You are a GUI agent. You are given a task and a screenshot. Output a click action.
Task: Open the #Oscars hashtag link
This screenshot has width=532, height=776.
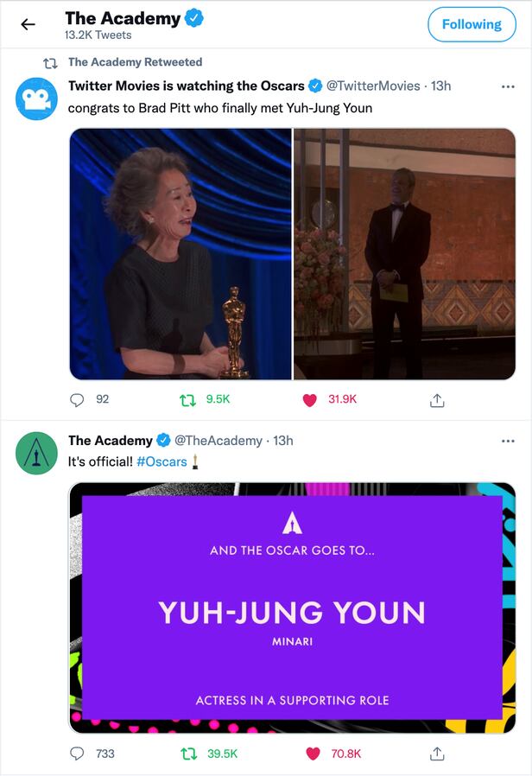pyautogui.click(x=161, y=461)
